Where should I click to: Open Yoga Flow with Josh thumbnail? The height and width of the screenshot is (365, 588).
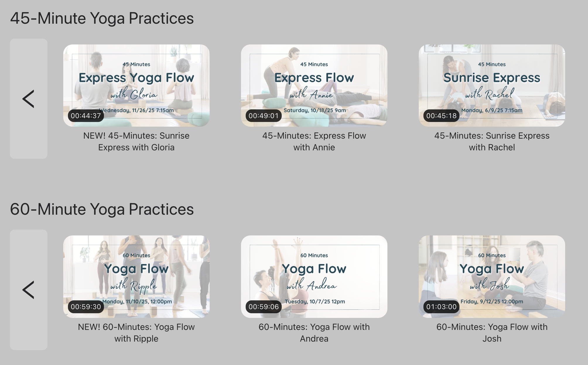pyautogui.click(x=492, y=277)
